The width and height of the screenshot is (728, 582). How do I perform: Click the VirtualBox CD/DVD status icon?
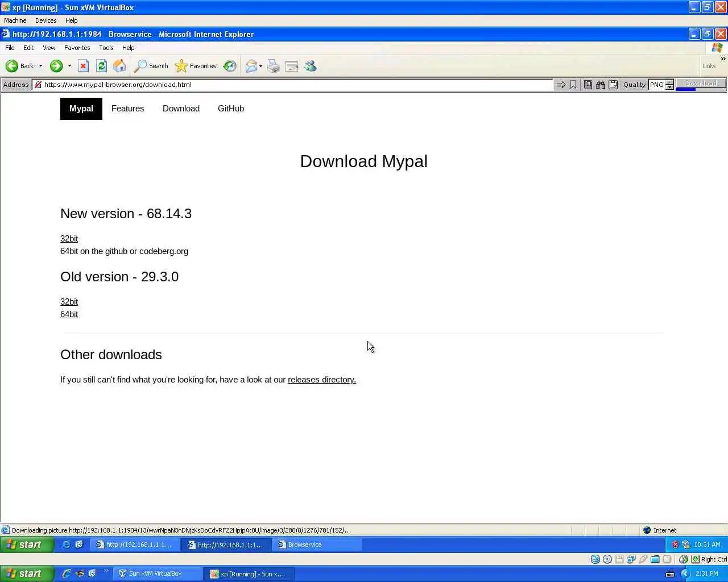[x=607, y=559]
